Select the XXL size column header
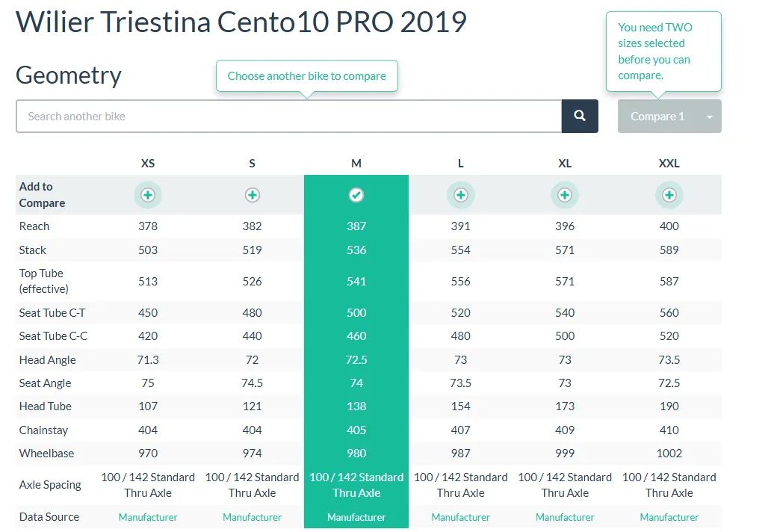The width and height of the screenshot is (774, 532). click(669, 163)
